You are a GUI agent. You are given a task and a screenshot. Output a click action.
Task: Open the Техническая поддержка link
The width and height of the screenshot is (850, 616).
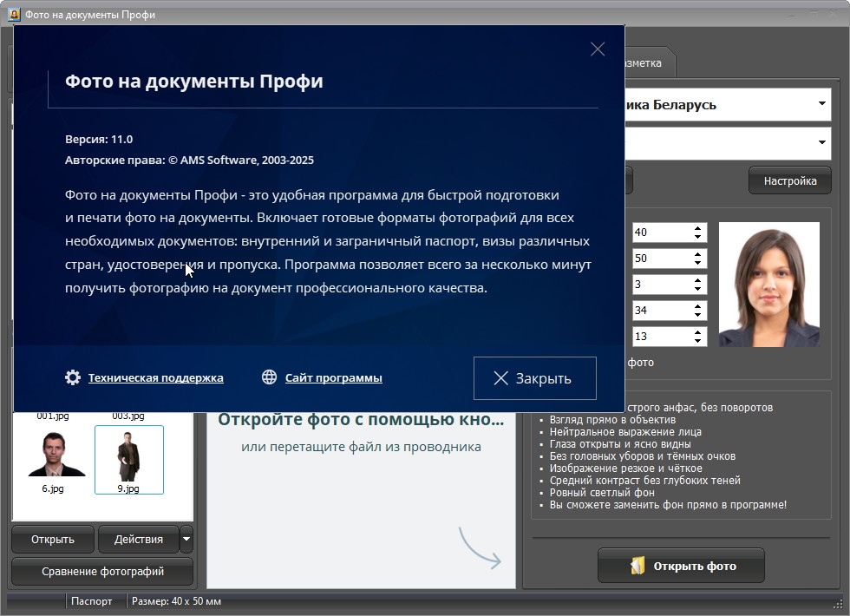pyautogui.click(x=155, y=378)
